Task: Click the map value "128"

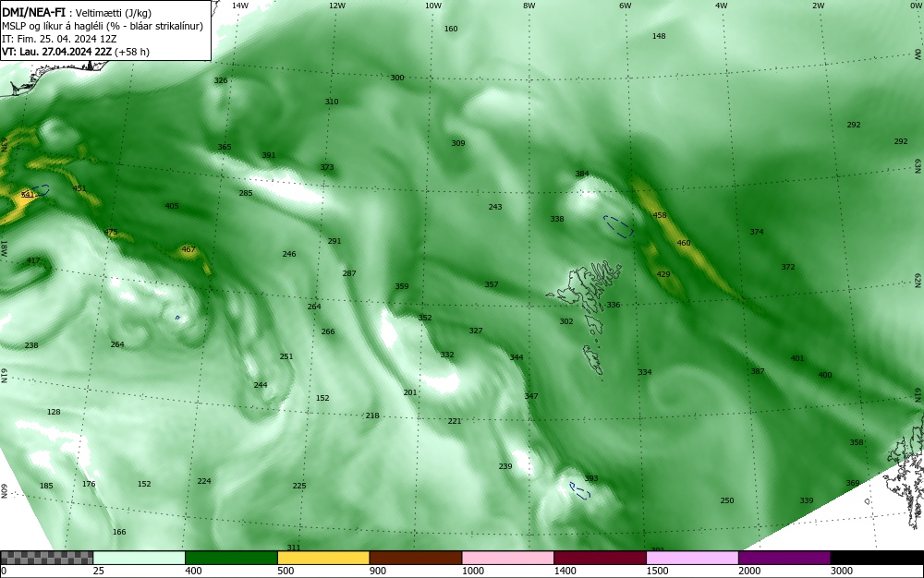Action: tap(54, 412)
